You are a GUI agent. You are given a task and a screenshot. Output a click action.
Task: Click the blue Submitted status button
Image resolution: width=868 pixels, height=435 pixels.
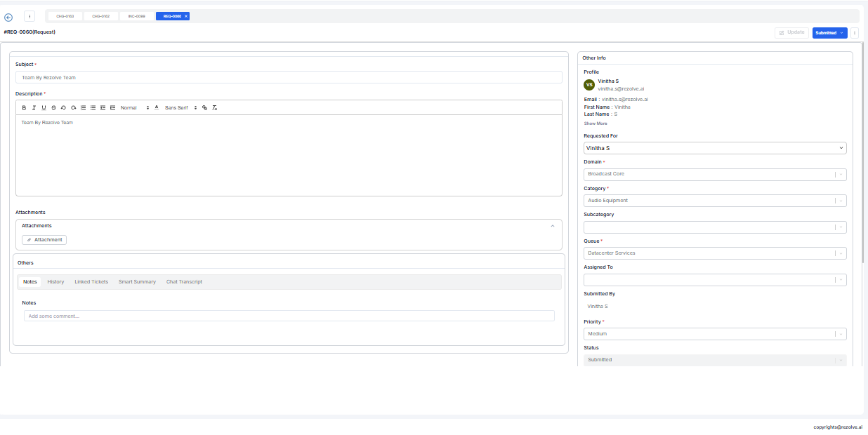pos(829,32)
